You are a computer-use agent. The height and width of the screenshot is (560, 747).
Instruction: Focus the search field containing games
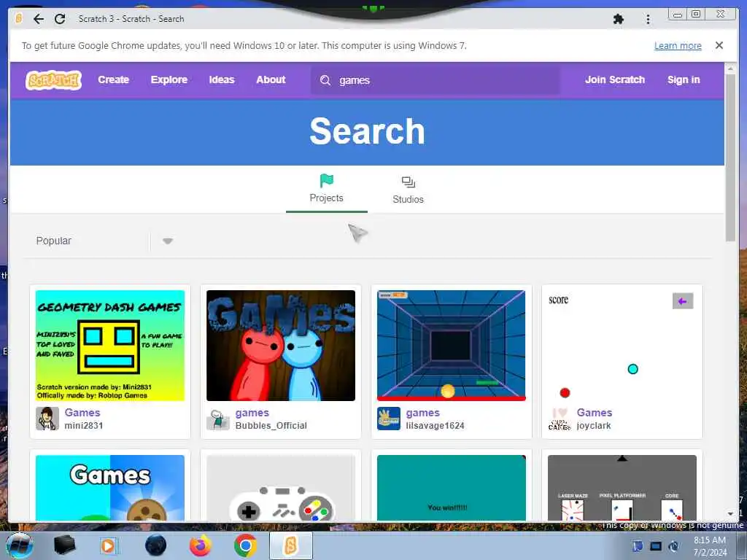[436, 80]
